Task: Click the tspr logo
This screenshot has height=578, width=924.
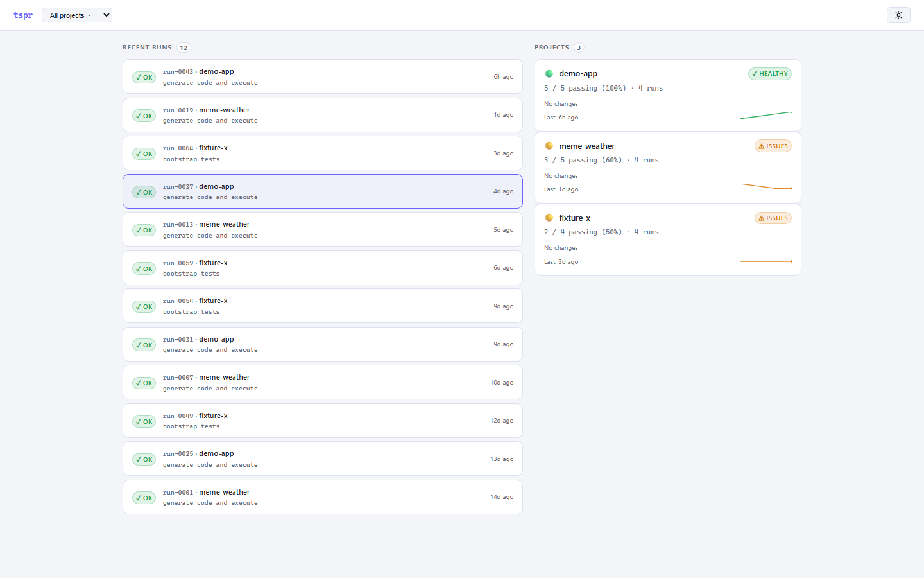Action: point(23,15)
